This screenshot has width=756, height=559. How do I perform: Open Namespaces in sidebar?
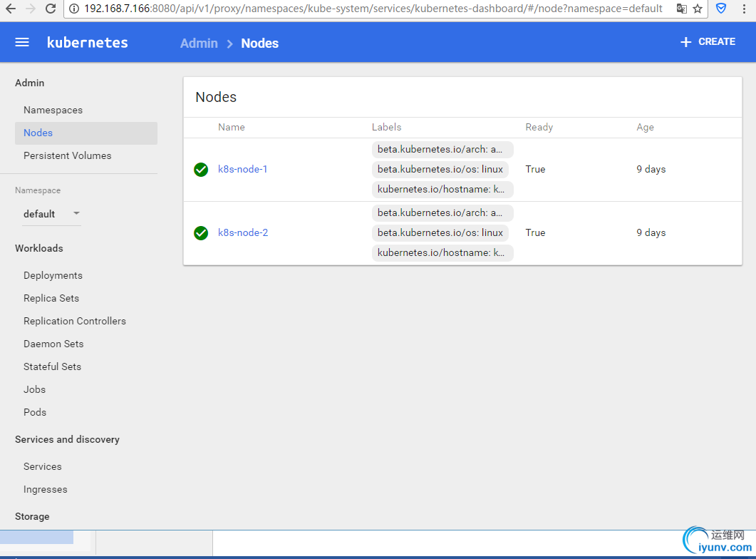pos(53,110)
